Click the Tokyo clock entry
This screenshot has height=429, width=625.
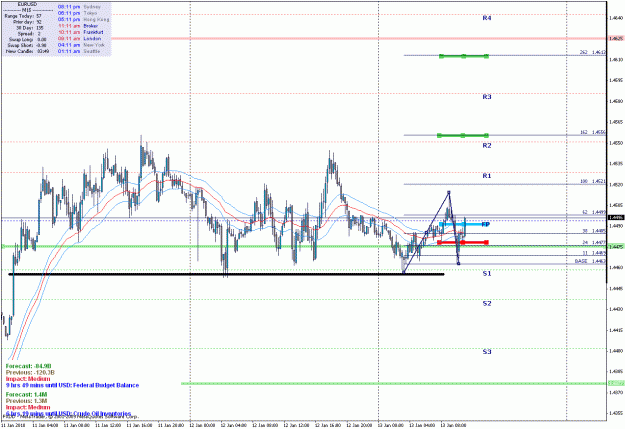(x=77, y=13)
